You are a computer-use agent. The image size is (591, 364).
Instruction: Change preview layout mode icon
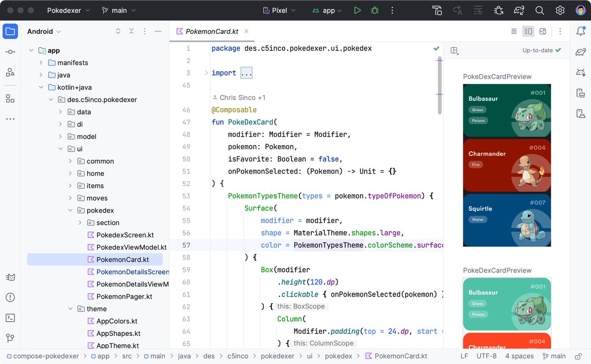pyautogui.click(x=455, y=50)
